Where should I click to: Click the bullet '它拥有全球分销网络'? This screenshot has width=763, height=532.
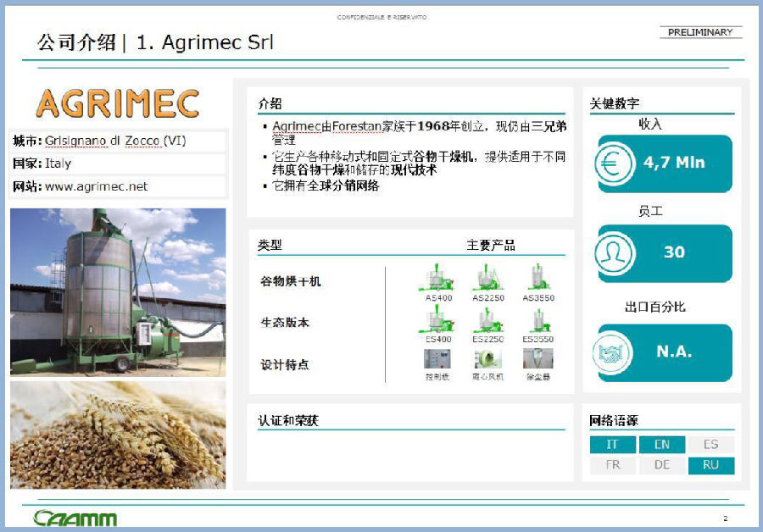[326, 186]
